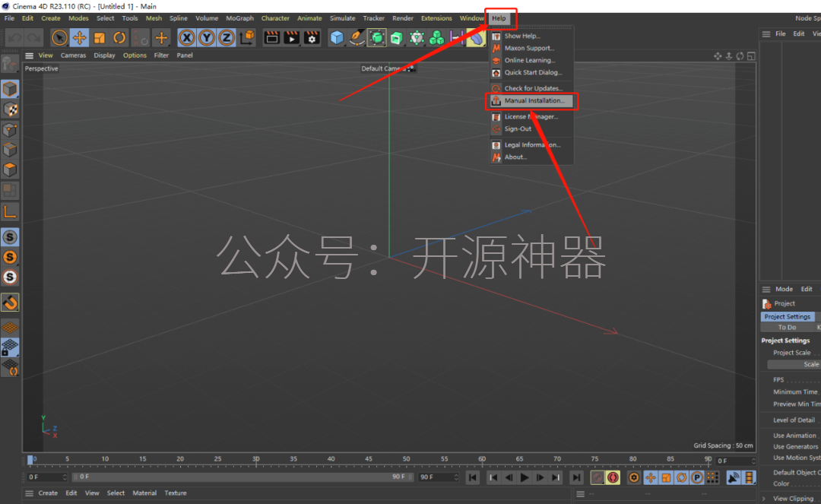Open Object Manager hamburger menu near File
The height and width of the screenshot is (504, 821).
pyautogui.click(x=766, y=34)
